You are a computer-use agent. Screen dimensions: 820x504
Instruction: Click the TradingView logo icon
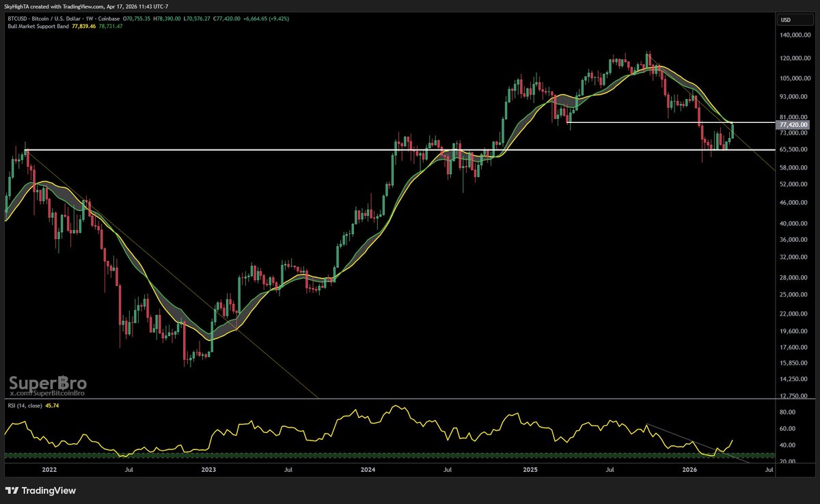click(x=12, y=490)
